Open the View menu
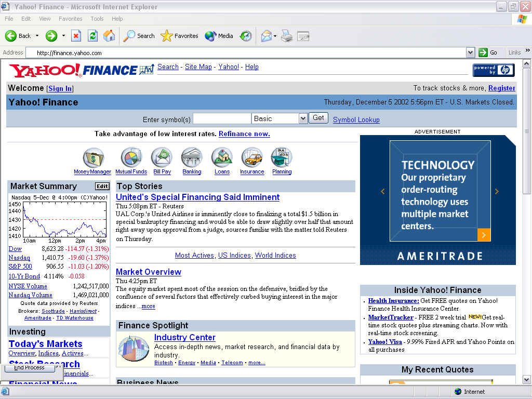Image resolution: width=532 pixels, height=399 pixels. pyautogui.click(x=45, y=19)
